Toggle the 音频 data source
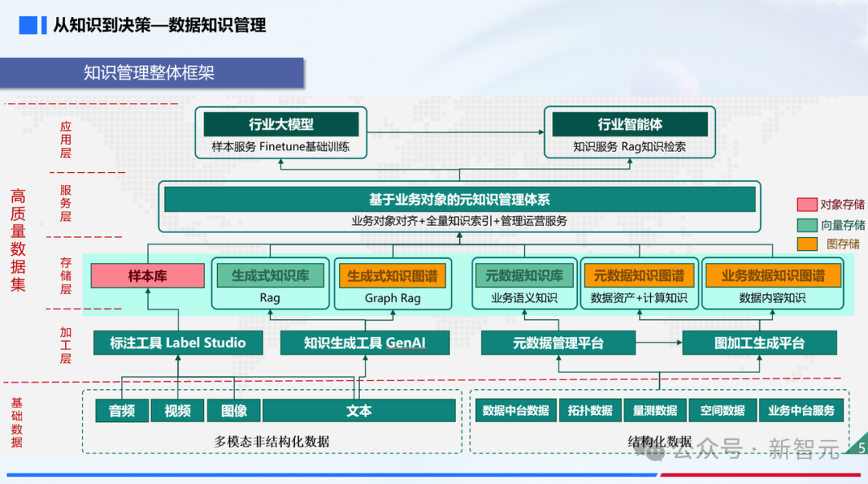868x484 pixels. click(x=121, y=410)
